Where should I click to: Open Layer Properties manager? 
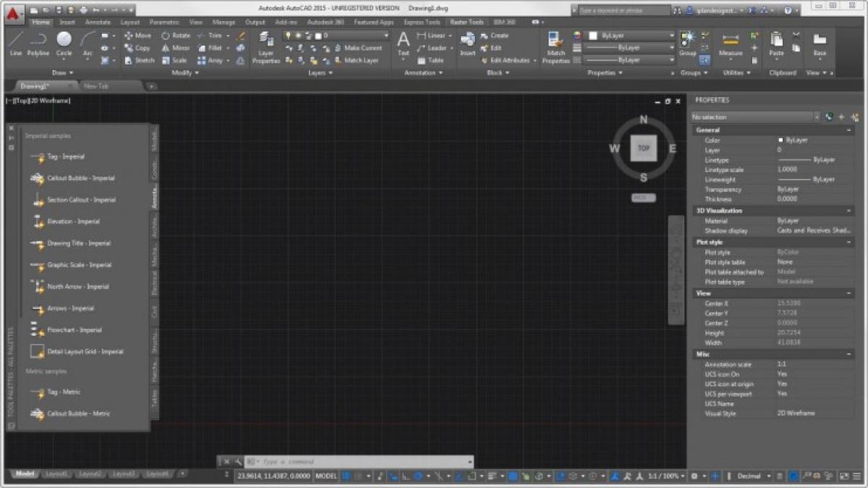[265, 48]
